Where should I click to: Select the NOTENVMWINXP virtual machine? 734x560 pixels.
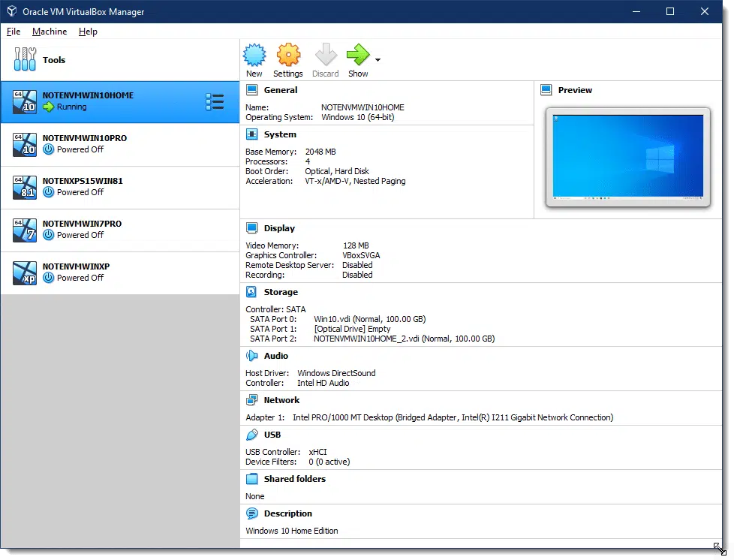click(120, 273)
